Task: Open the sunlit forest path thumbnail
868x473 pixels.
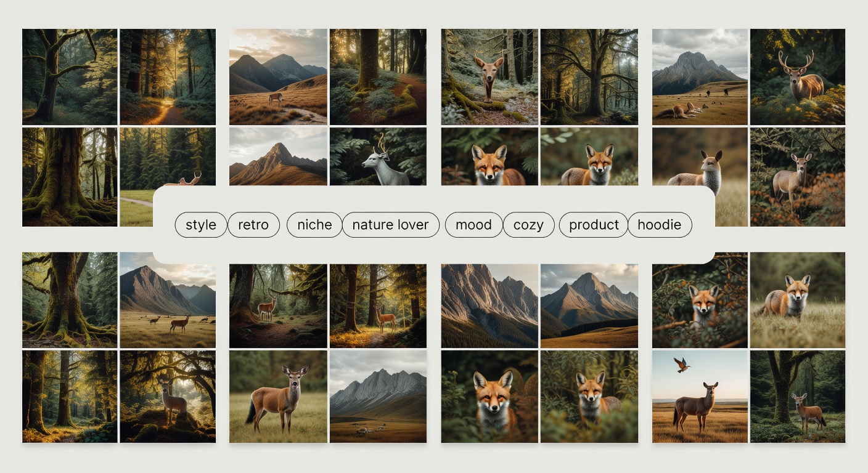Action: point(168,77)
